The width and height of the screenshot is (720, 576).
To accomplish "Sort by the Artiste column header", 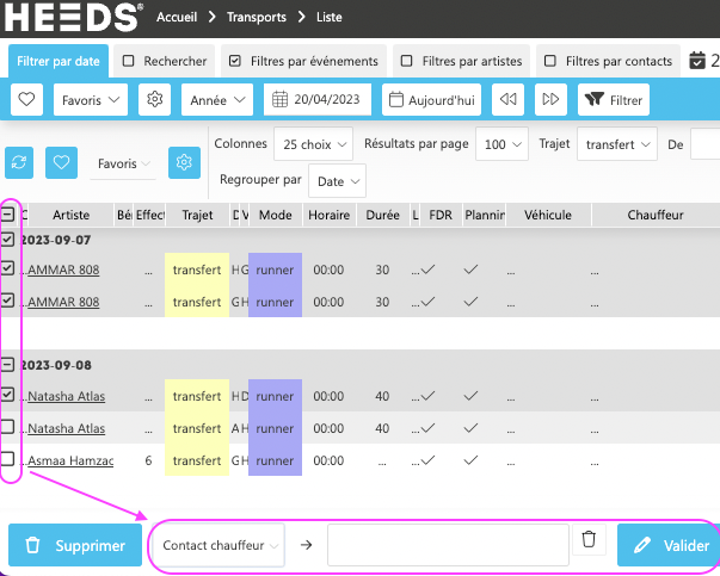I will 71,215.
